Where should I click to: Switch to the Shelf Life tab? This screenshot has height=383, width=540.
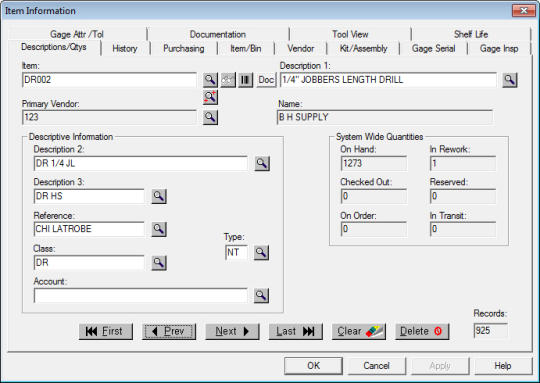point(471,34)
